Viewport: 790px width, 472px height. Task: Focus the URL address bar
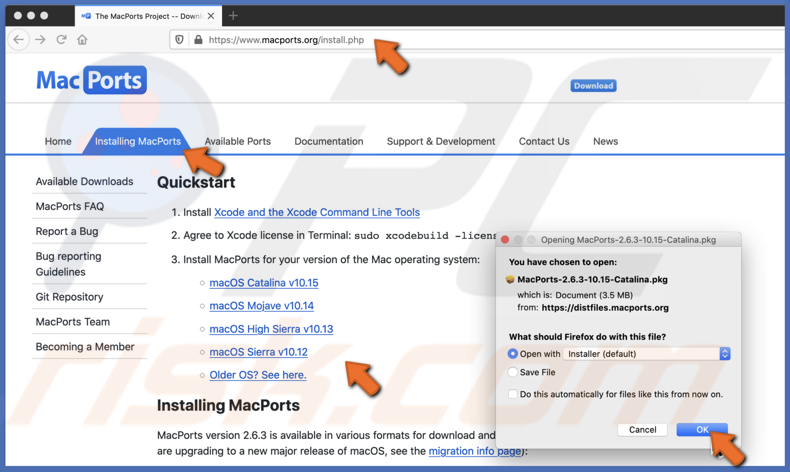(479, 39)
